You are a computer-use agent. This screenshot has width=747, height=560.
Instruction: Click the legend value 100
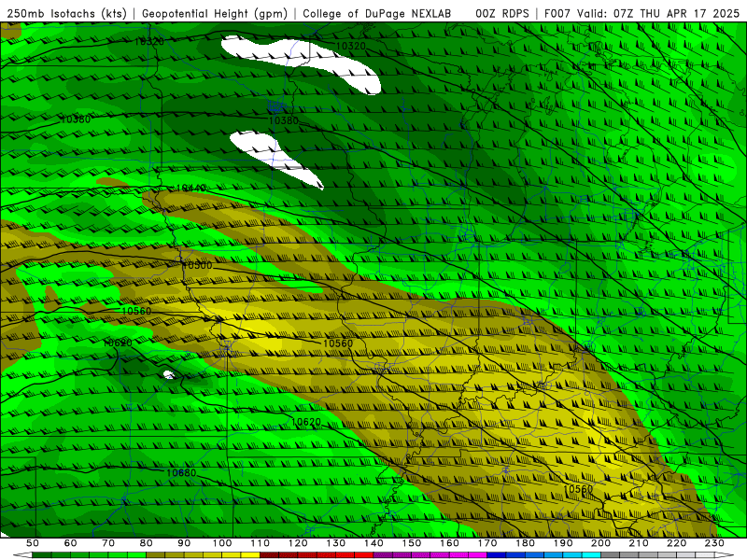pyautogui.click(x=222, y=543)
